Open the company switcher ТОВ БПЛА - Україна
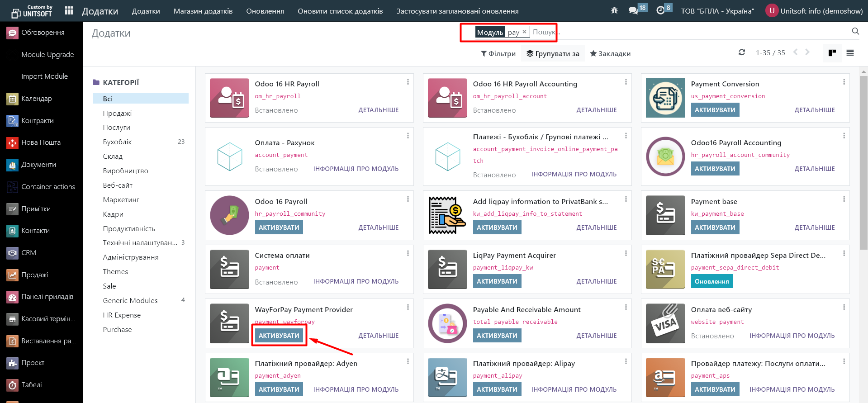Viewport: 868px width, 403px height. point(717,11)
